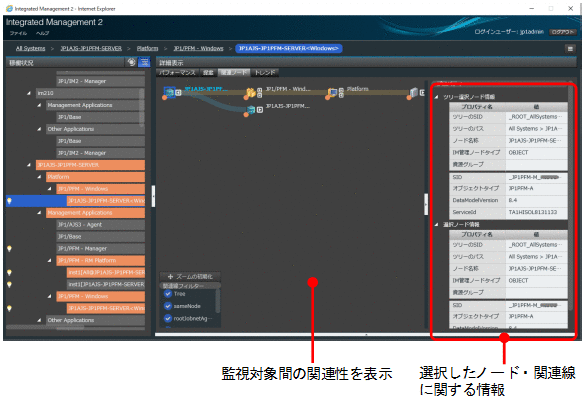The height and width of the screenshot is (405, 584).
Task: Click the lightbulb icon beside JP1/PFM - Manager
Action: (10, 249)
